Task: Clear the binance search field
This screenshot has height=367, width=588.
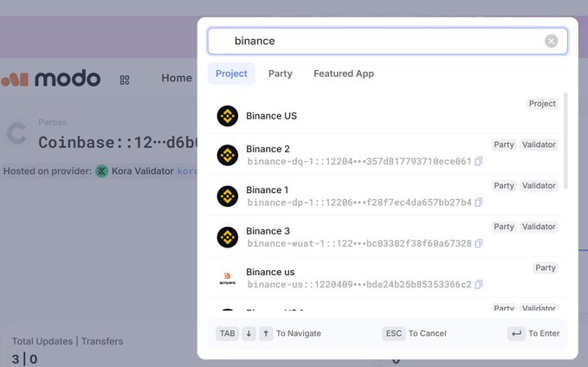Action: (551, 41)
